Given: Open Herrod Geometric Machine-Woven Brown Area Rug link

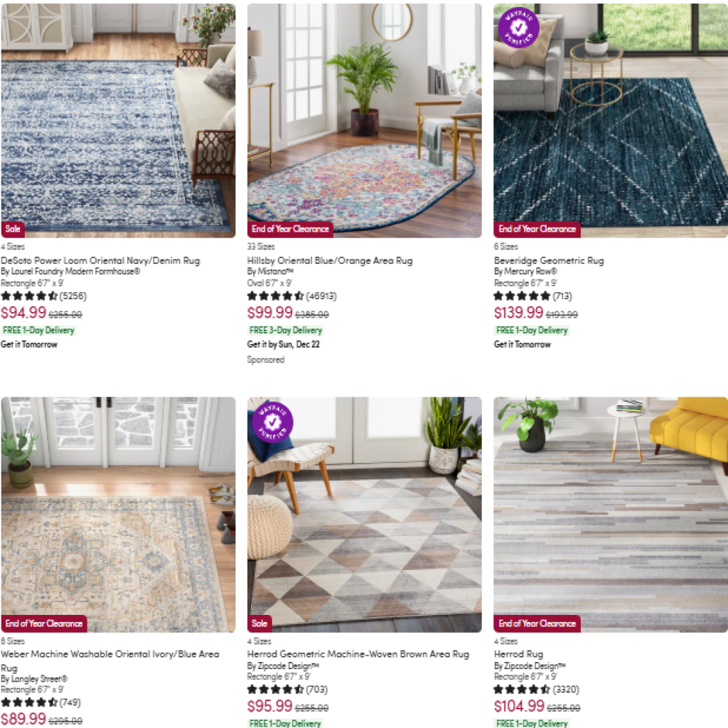Looking at the screenshot, I should (x=358, y=654).
